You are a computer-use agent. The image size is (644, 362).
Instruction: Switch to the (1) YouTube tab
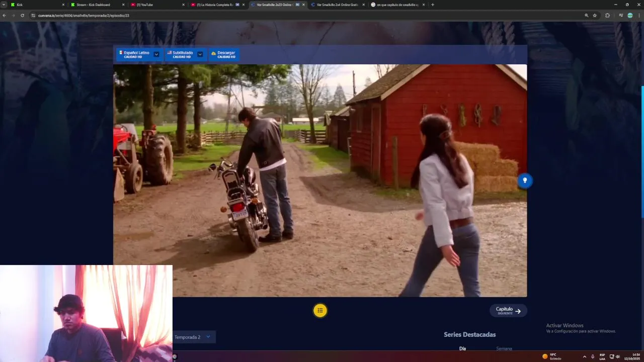(157, 5)
